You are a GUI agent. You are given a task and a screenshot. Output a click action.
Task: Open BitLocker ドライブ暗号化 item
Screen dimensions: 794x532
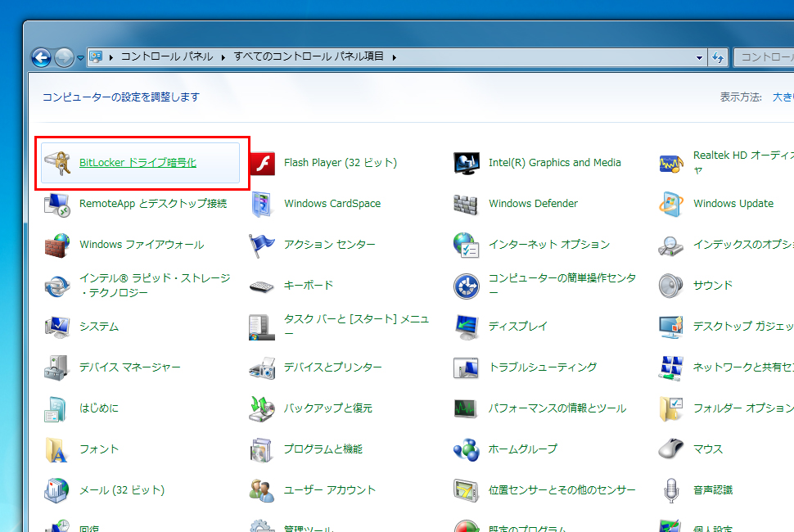click(x=140, y=163)
